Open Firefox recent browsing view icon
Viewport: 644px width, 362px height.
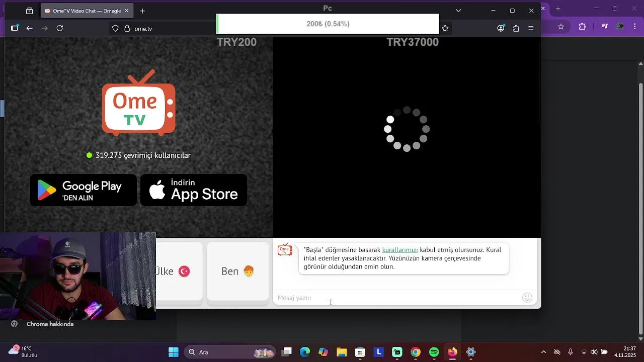click(x=29, y=11)
